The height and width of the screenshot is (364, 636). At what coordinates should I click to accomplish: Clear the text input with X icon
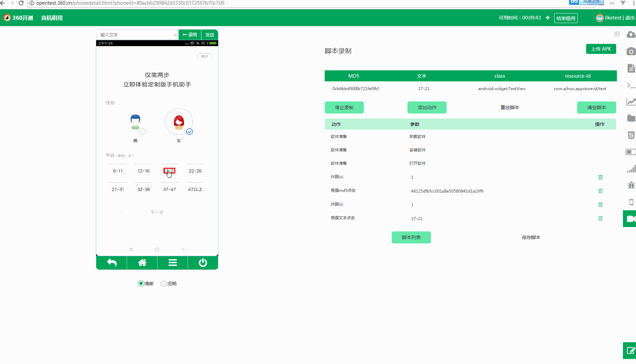[175, 35]
